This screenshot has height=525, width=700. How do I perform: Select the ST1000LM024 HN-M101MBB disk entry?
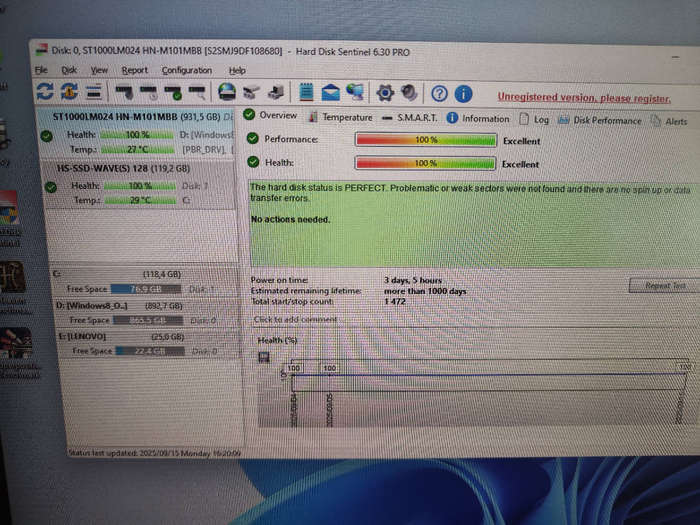[x=135, y=133]
